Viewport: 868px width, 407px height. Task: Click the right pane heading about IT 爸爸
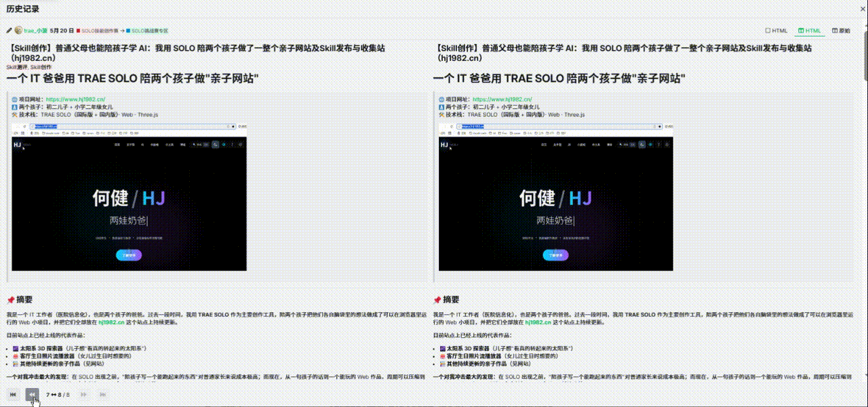[559, 79]
